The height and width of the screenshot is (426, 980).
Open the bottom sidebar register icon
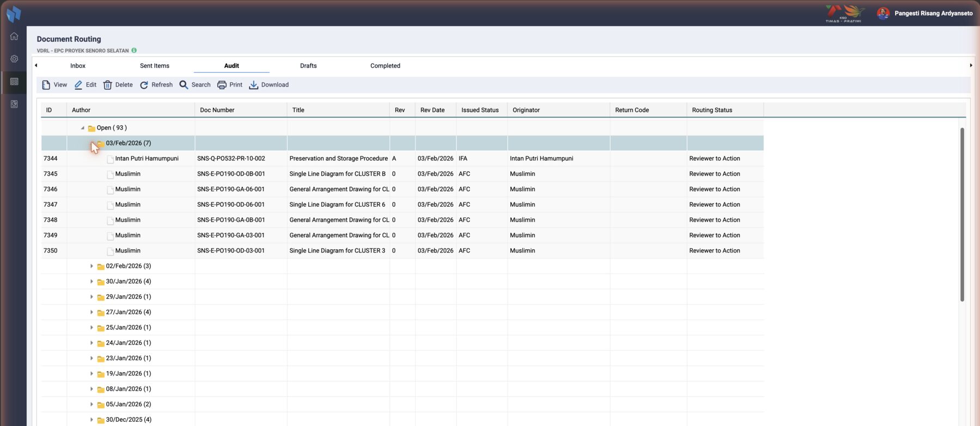[14, 104]
